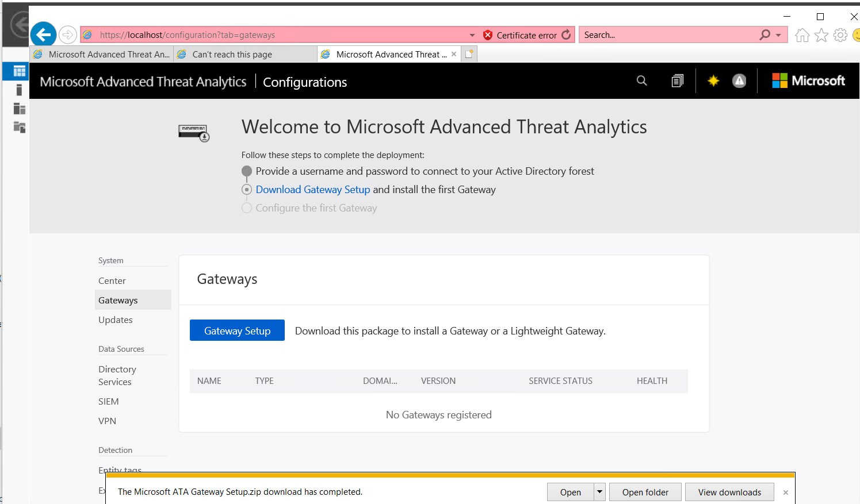This screenshot has width=860, height=504.
Task: Click the new tab button
Action: point(469,54)
